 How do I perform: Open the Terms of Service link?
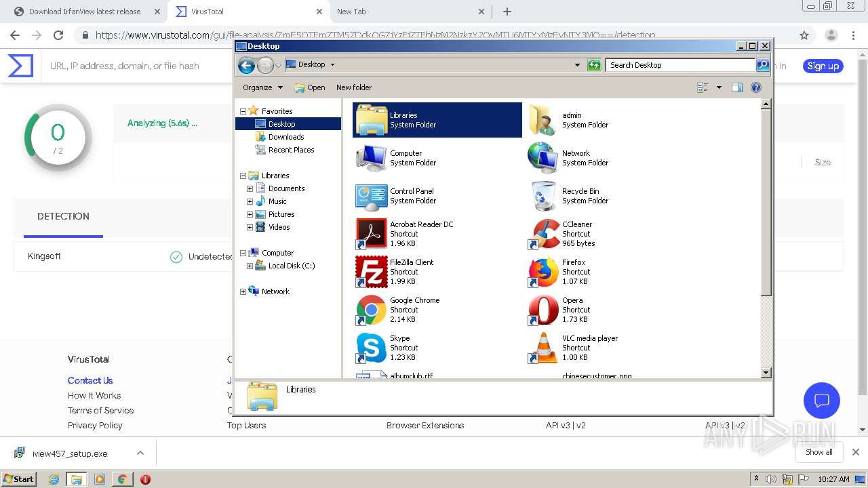(x=100, y=410)
